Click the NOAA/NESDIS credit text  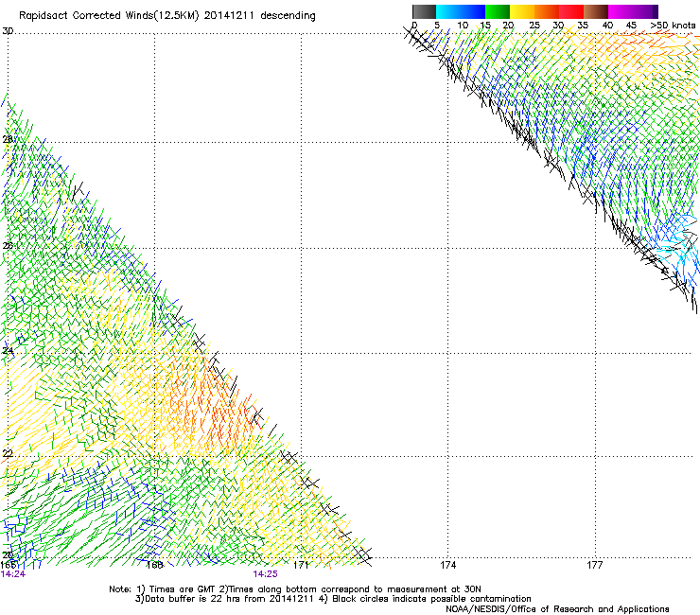[557, 609]
